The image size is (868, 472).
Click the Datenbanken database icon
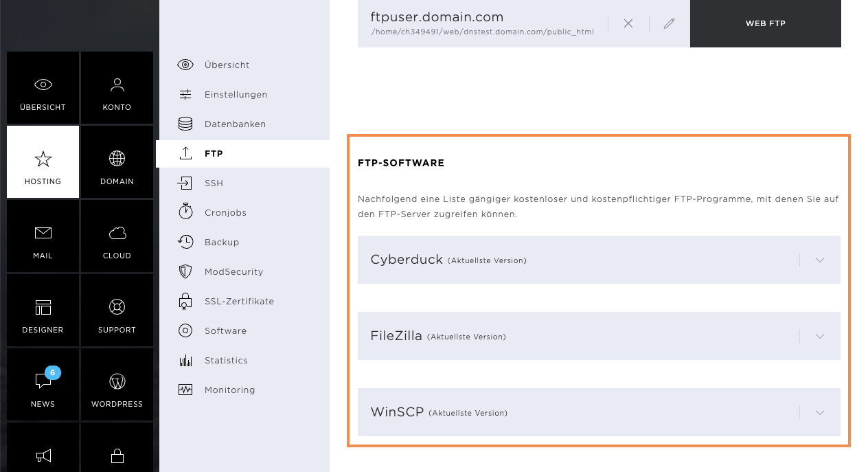click(185, 124)
